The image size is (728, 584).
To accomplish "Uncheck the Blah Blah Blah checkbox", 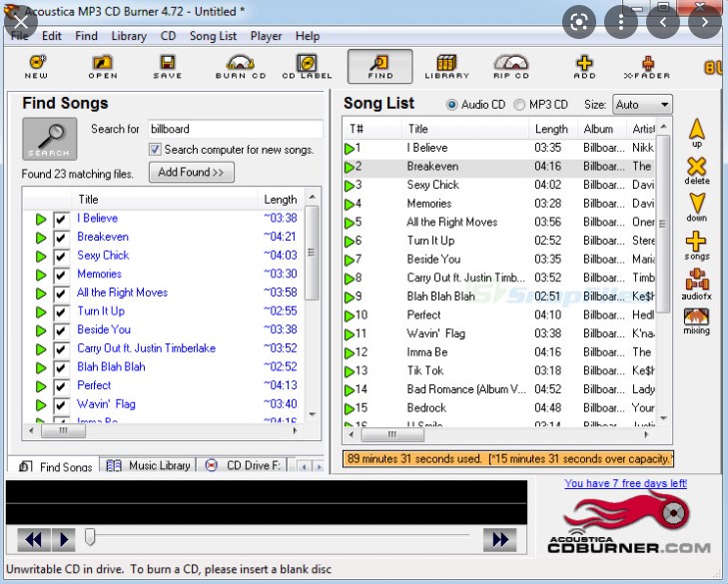I will click(61, 368).
